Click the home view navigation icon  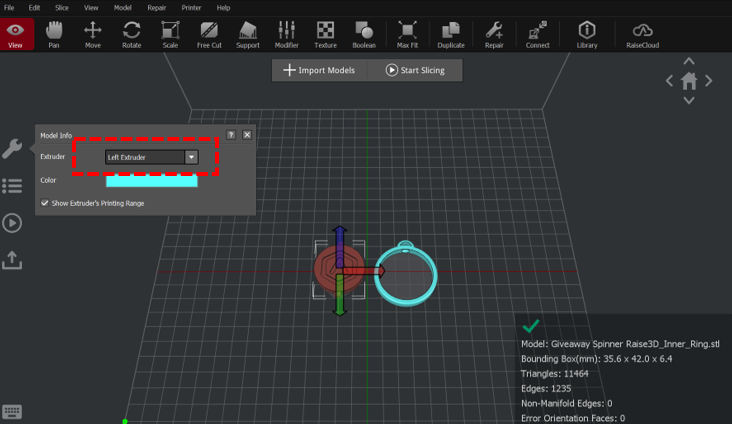click(x=688, y=82)
